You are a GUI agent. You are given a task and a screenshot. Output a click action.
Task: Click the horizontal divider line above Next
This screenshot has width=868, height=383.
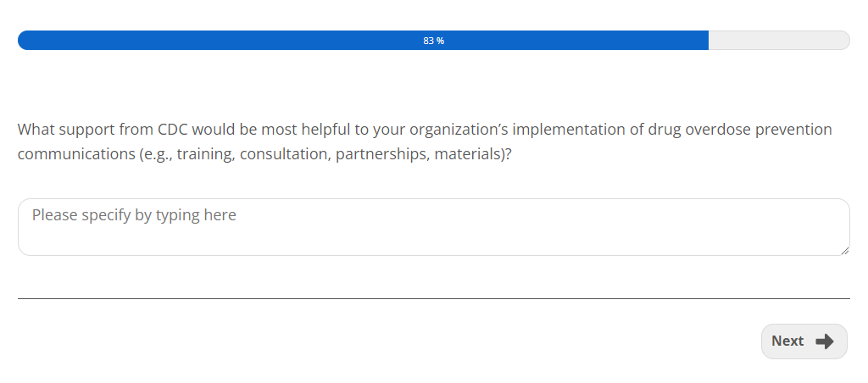coord(433,298)
